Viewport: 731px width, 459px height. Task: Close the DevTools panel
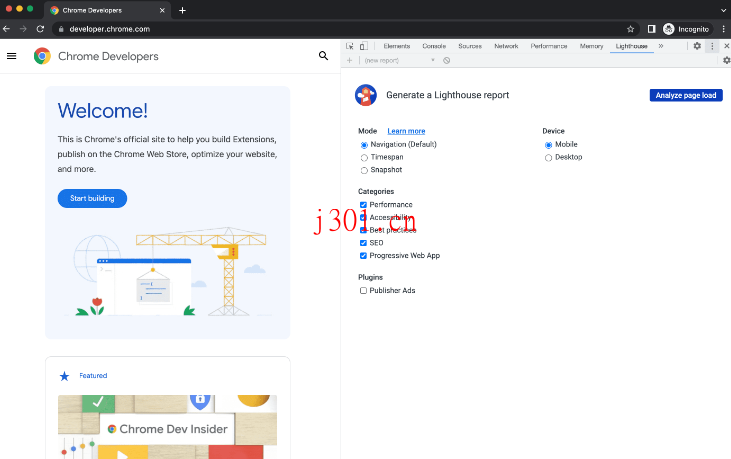click(726, 46)
